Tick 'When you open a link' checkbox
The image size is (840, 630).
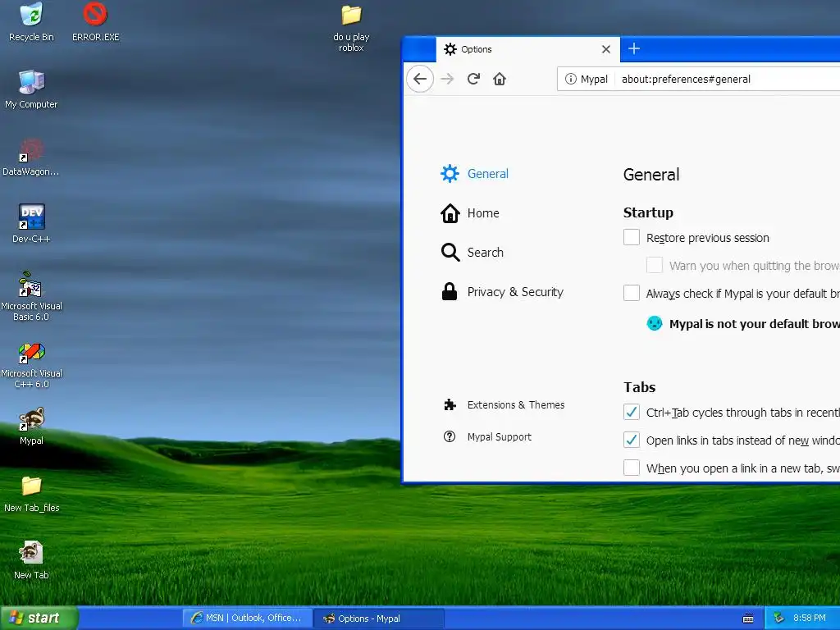tap(632, 468)
